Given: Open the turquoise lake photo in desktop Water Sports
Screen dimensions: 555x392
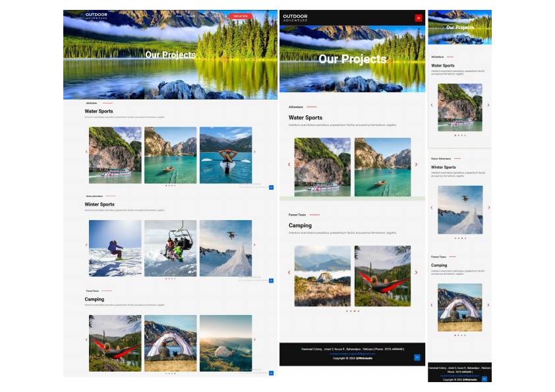Looking at the screenshot, I should pyautogui.click(x=170, y=155).
